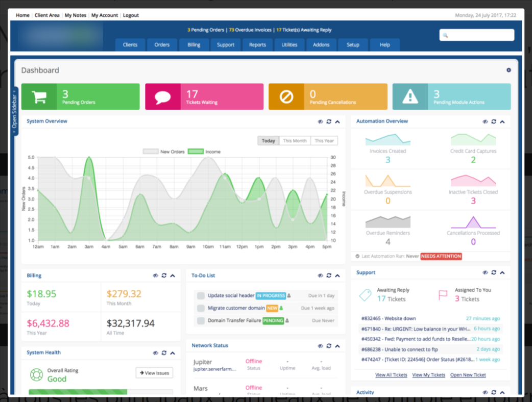The width and height of the screenshot is (532, 402).
Task: Click the Credit Card Captures sparkline chart
Action: (473, 140)
